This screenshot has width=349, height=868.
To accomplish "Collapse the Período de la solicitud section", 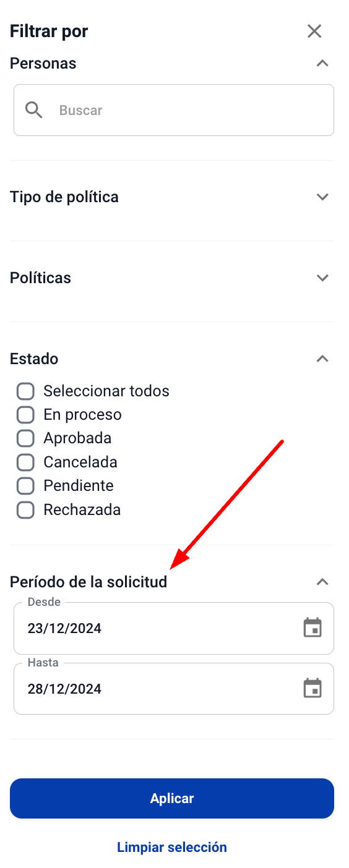I will (322, 582).
